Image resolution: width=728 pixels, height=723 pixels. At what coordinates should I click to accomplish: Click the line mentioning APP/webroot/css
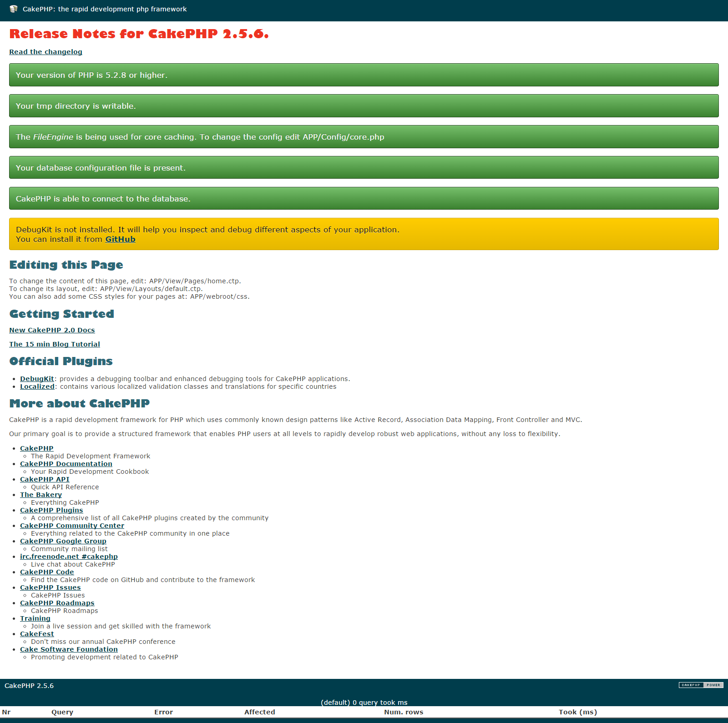click(129, 296)
